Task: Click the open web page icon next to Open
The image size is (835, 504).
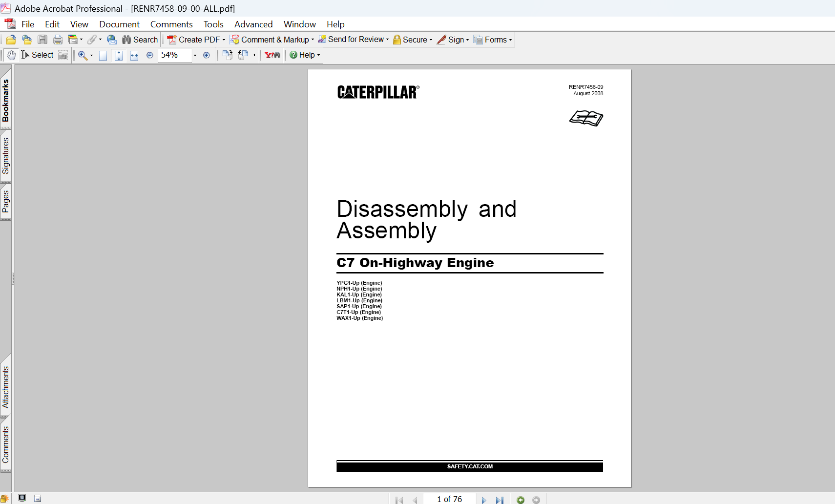Action: [27, 40]
